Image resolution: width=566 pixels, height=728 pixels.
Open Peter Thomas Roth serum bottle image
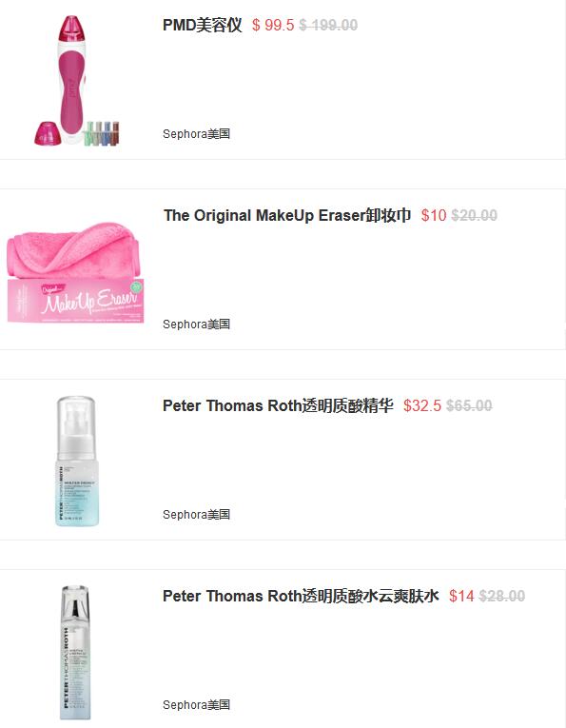pos(77,461)
